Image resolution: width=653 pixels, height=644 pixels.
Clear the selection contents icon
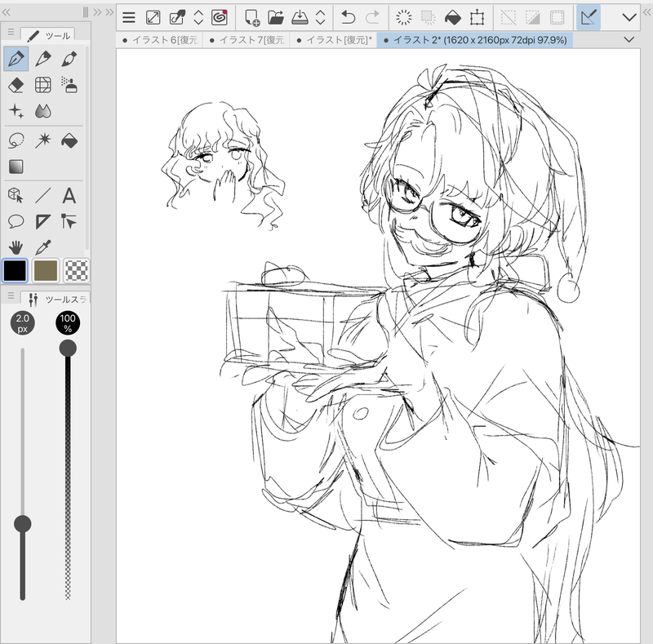tap(403, 17)
